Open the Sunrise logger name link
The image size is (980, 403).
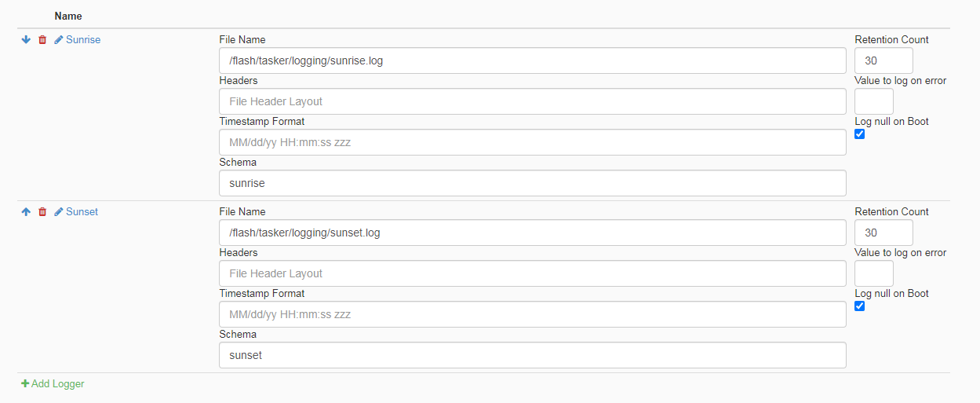(83, 39)
